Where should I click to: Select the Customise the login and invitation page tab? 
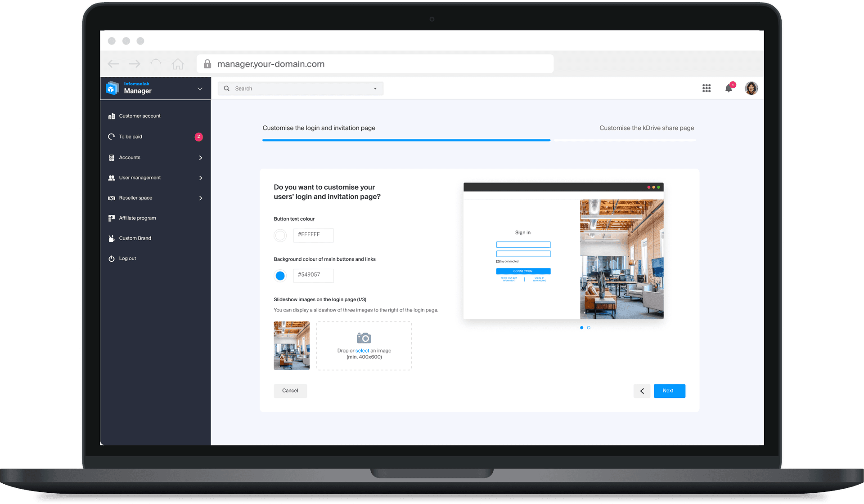[x=319, y=128]
